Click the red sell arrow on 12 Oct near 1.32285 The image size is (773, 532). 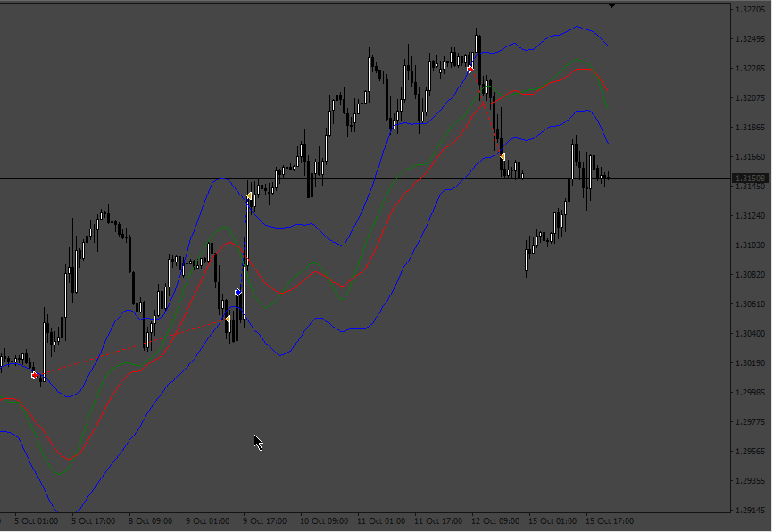[x=470, y=69]
